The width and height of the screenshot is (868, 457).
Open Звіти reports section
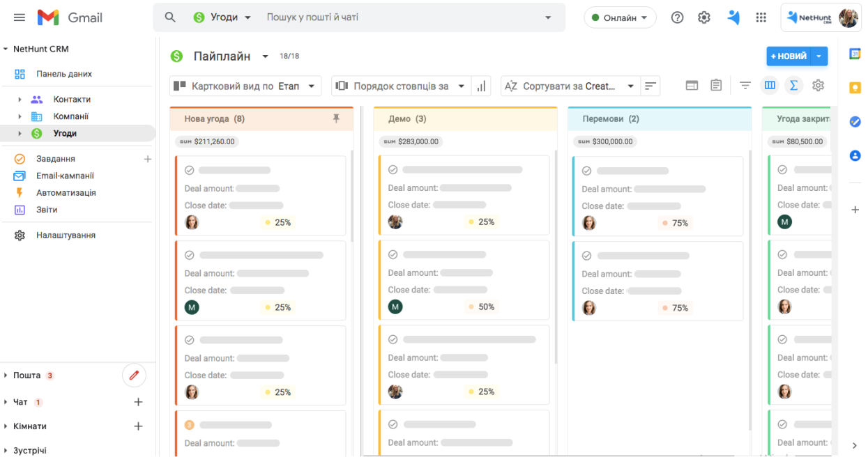click(x=47, y=210)
